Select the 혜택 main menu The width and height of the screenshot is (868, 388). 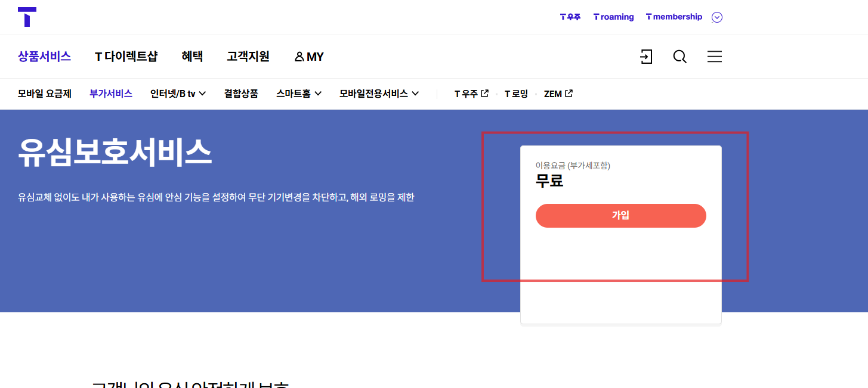[192, 57]
